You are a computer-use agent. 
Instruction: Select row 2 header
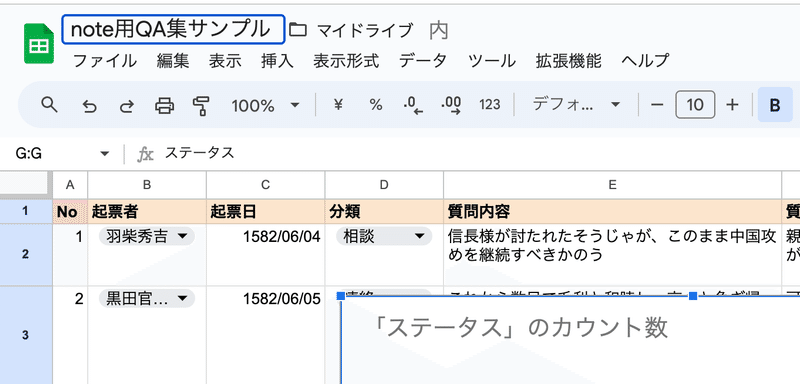[x=26, y=254]
